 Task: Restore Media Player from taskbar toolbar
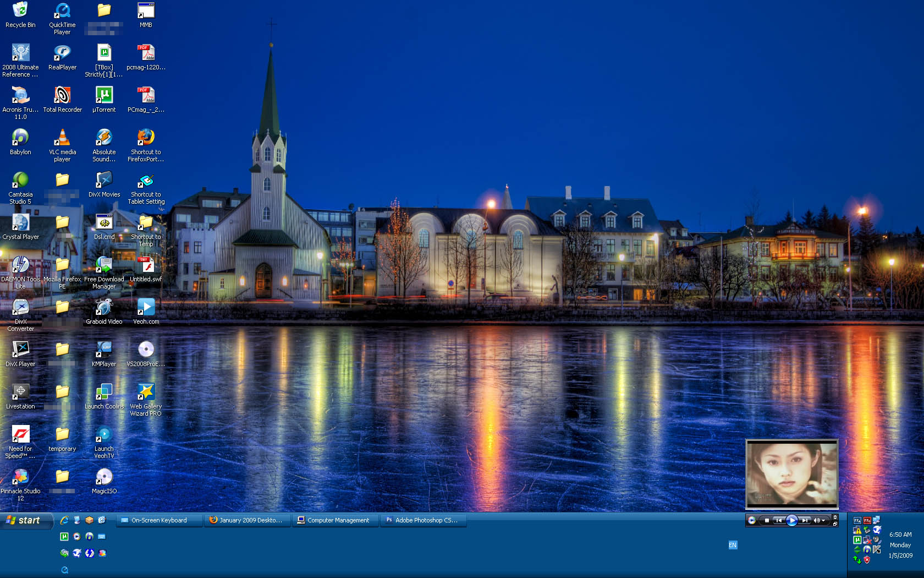835,524
